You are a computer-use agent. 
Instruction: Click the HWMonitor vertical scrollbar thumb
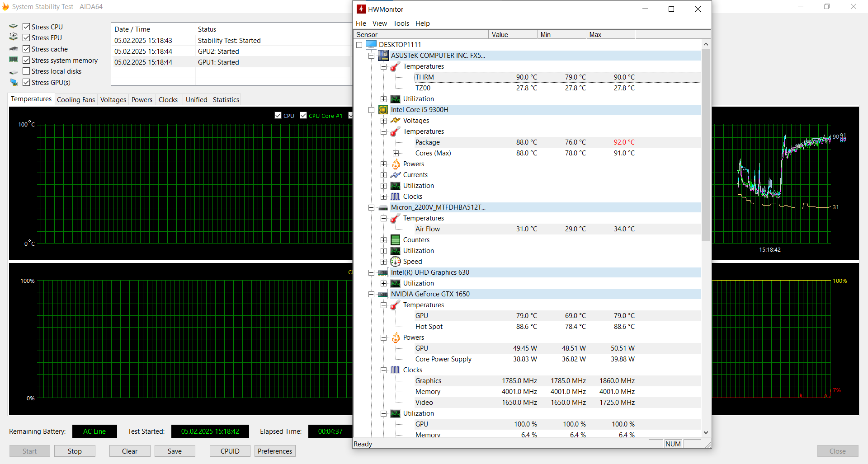706,145
